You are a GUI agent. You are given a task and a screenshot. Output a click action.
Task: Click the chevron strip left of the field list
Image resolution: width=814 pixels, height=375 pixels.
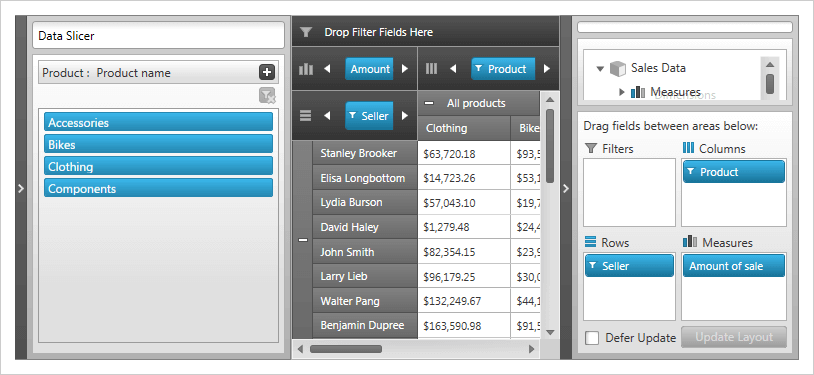(566, 188)
